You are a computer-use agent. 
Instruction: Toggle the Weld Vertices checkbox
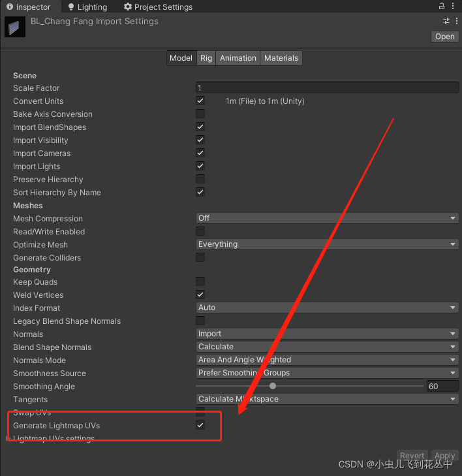click(x=200, y=294)
